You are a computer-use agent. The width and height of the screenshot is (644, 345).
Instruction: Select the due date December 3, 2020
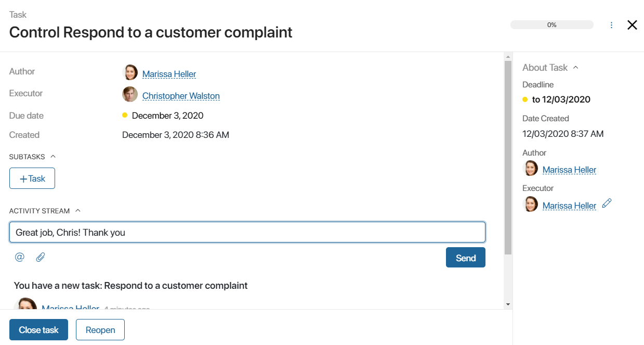point(167,116)
